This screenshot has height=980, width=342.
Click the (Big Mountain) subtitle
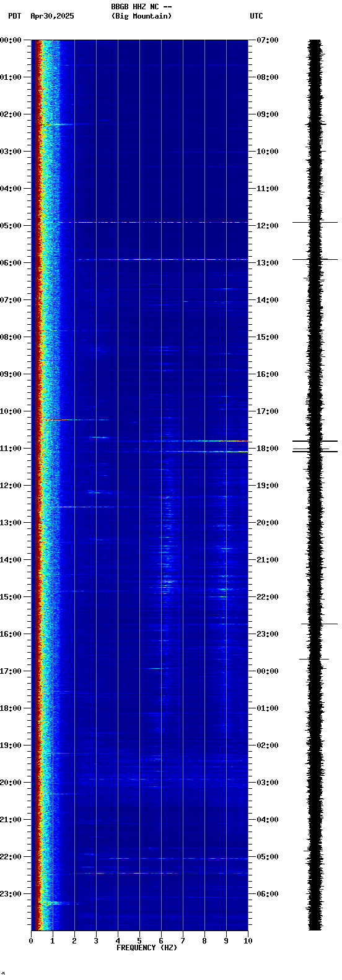coord(141,16)
